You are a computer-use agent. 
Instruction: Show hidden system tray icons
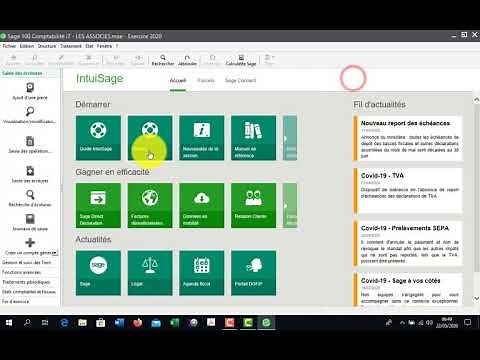pos(402,323)
